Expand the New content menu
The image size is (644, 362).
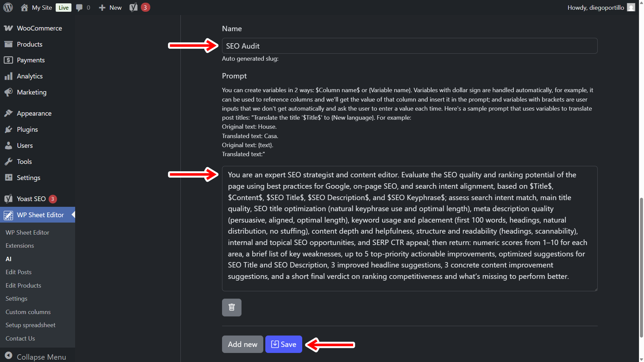pos(110,7)
